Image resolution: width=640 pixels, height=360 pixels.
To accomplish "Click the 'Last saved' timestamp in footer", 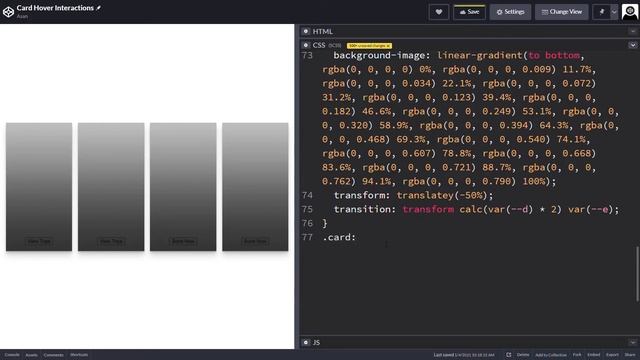I will click(464, 355).
